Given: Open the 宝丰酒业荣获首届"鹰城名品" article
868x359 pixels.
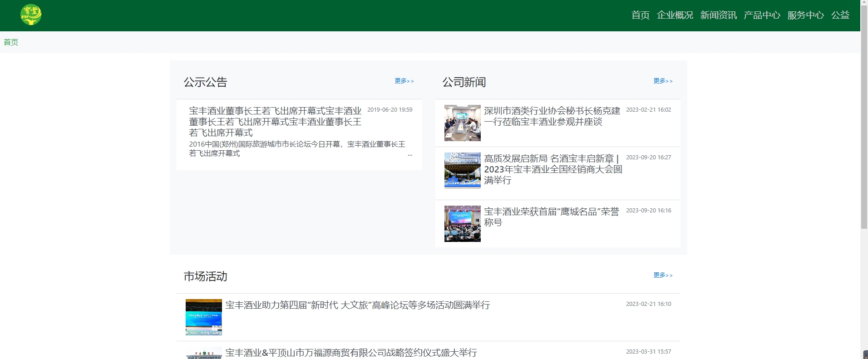Looking at the screenshot, I should [552, 217].
